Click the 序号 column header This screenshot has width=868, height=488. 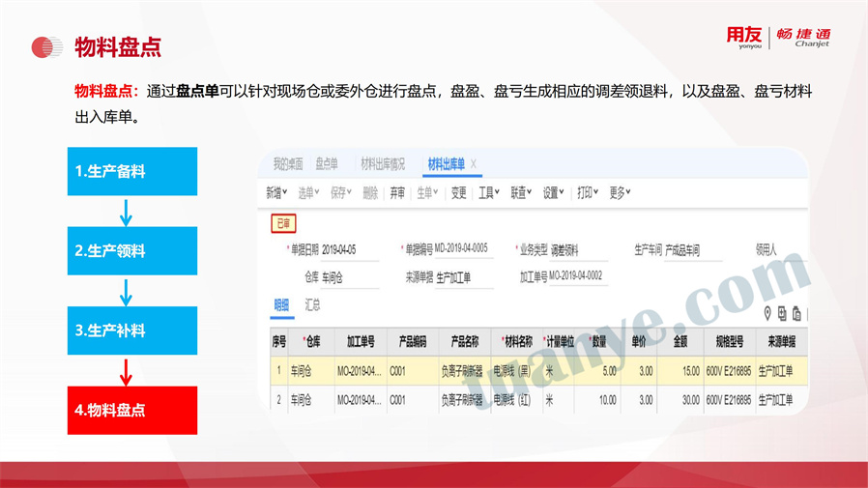click(x=279, y=342)
